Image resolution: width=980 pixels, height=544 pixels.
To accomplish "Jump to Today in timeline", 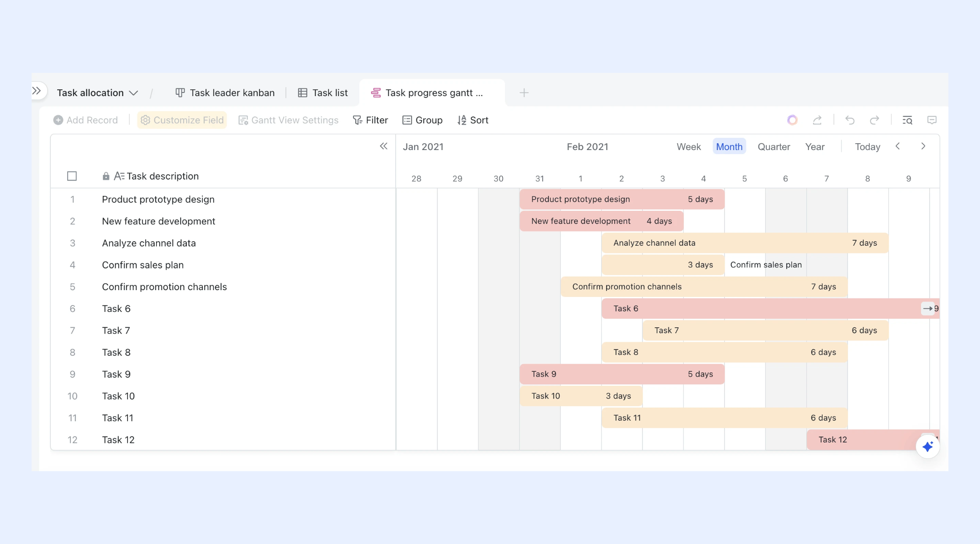I will (867, 147).
